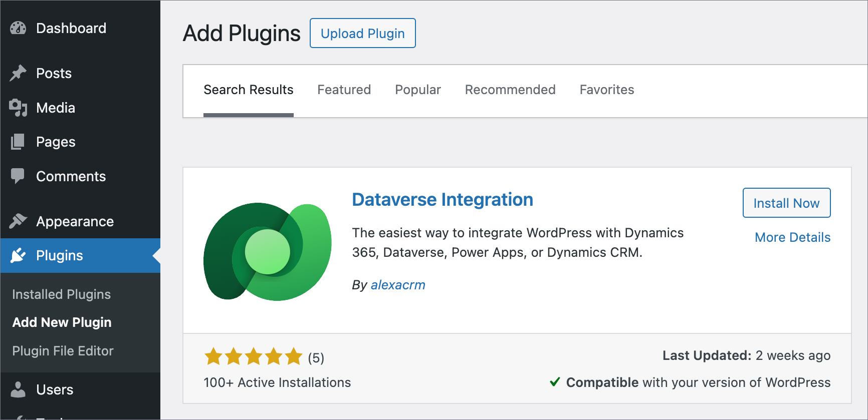
Task: Click the Media camera-music icon
Action: coord(18,108)
